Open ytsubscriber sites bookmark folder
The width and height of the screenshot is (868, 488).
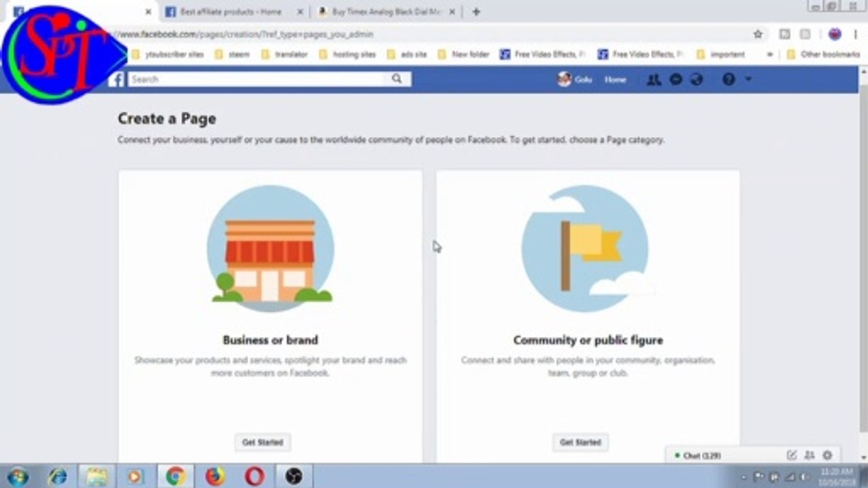(x=167, y=54)
